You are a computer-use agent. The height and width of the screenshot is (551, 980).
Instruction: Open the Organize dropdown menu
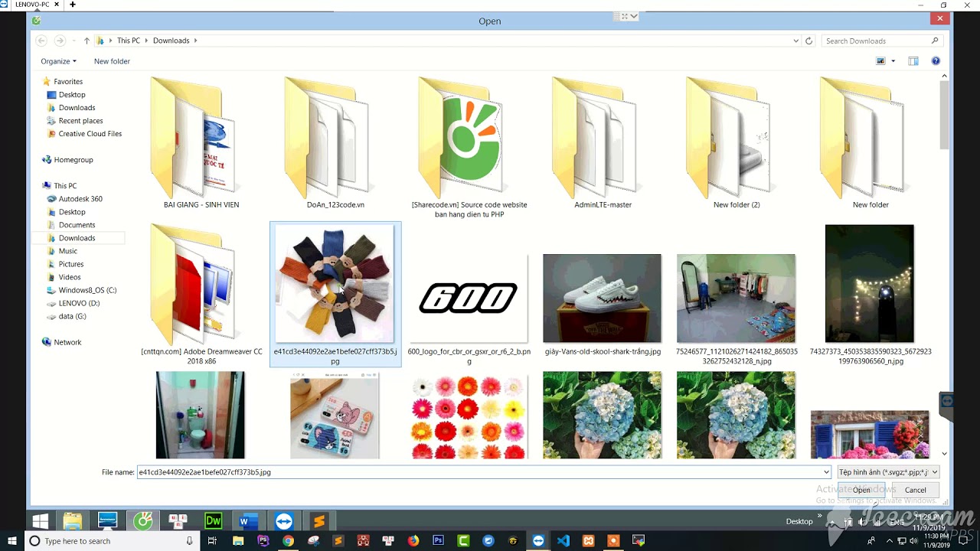tap(58, 61)
